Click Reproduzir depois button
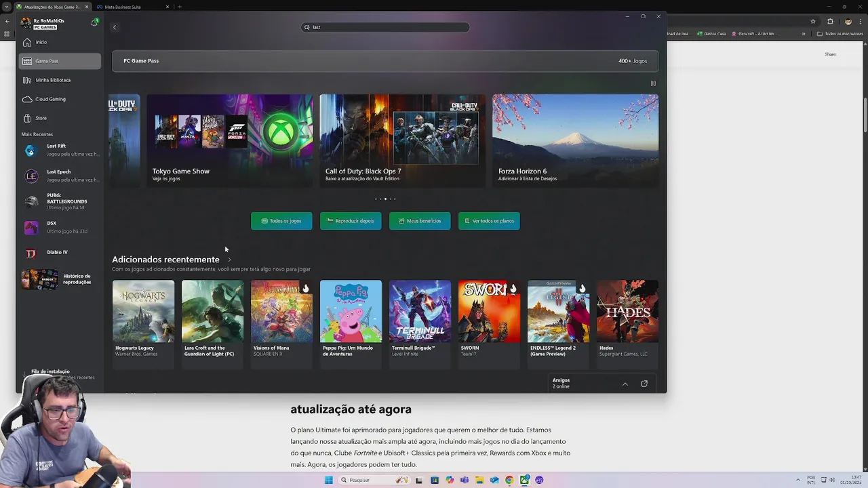The image size is (868, 488). tap(351, 221)
